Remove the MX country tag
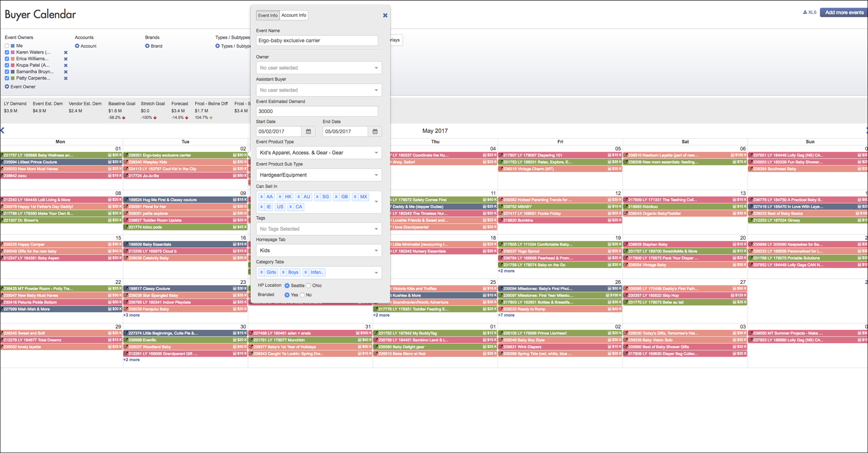This screenshot has height=453, width=868. 355,197
